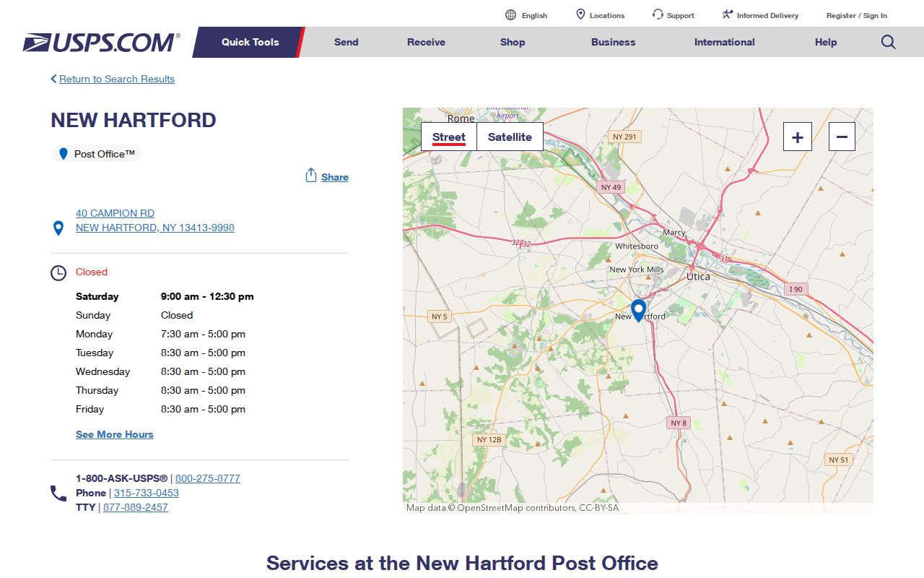The height and width of the screenshot is (578, 924).
Task: Click the Support top link
Action: 681,15
